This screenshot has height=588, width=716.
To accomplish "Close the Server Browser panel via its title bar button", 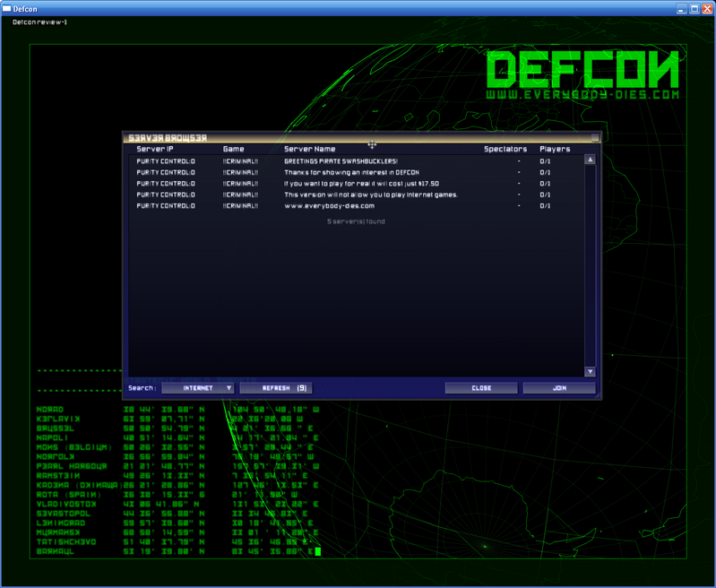I will [594, 137].
